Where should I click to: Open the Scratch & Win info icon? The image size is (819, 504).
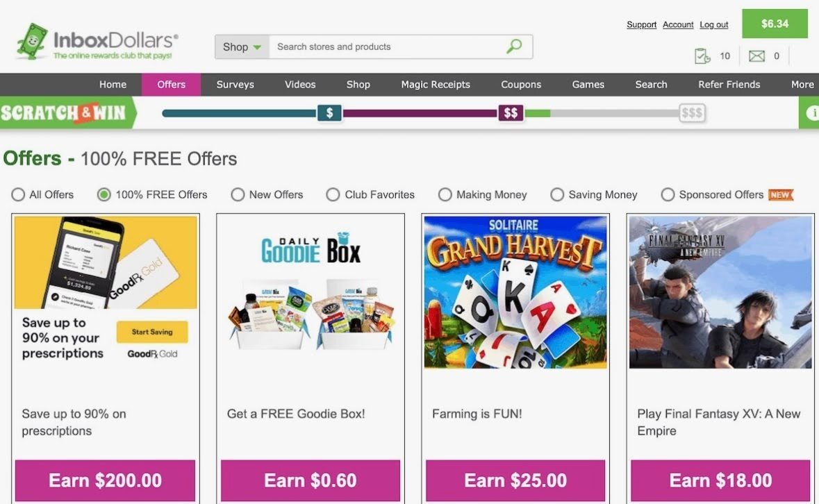[812, 112]
